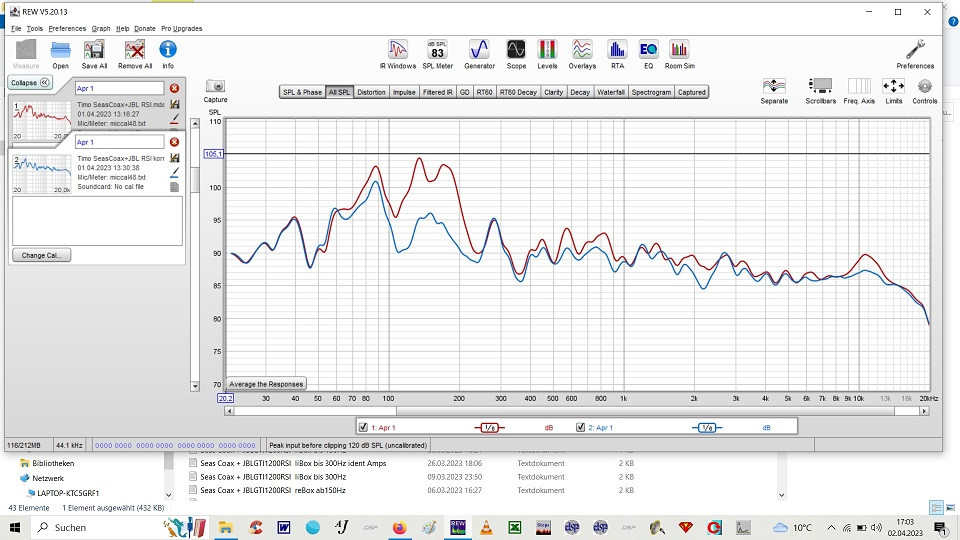Open the Impulse graph tab
960x540 pixels.
[404, 92]
